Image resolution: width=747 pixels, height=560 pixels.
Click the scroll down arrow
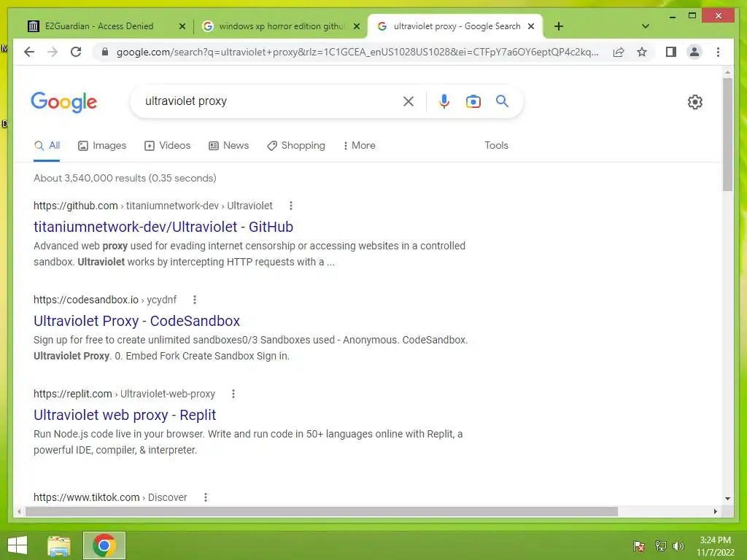point(727,499)
